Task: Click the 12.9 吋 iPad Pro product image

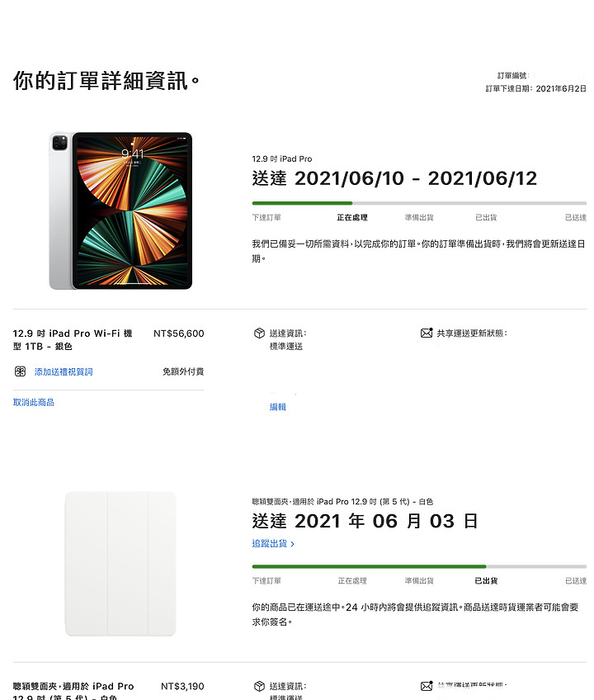Action: point(120,210)
